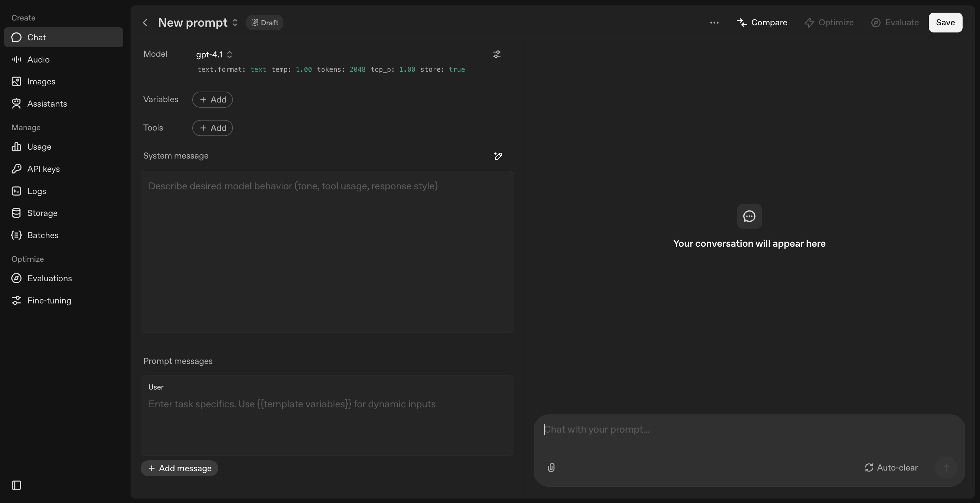Click the Evaluate button
Viewport: 980px width, 503px height.
(x=895, y=23)
